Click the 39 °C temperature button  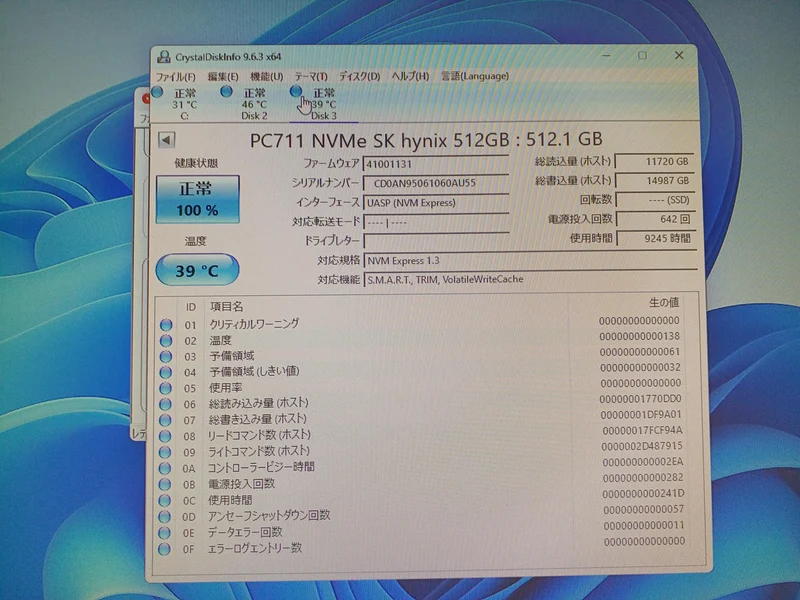coord(197,270)
